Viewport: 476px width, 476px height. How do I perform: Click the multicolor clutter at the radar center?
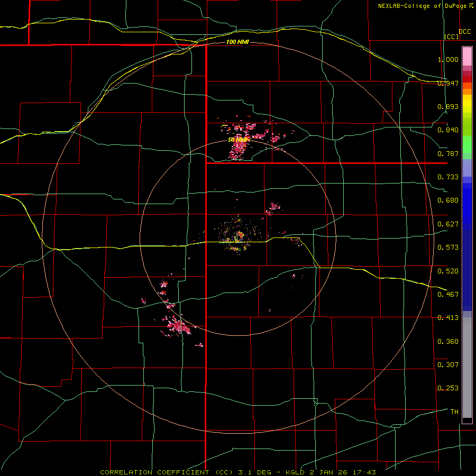click(239, 236)
